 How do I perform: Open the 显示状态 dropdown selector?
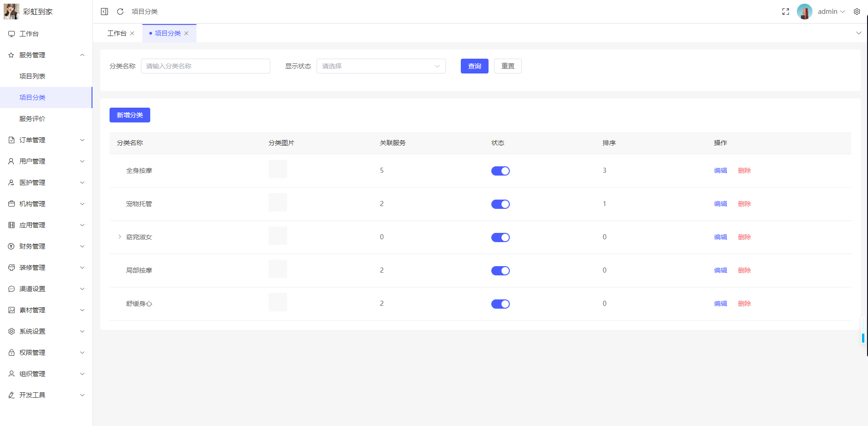click(x=381, y=66)
